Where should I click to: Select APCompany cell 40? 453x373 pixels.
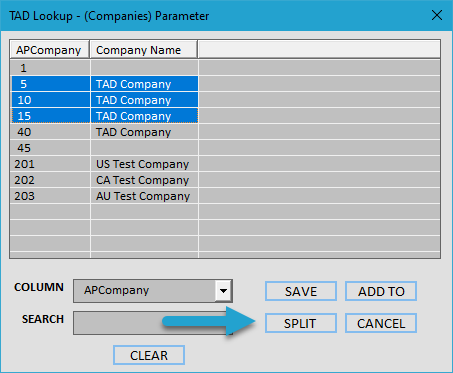[x=50, y=132]
